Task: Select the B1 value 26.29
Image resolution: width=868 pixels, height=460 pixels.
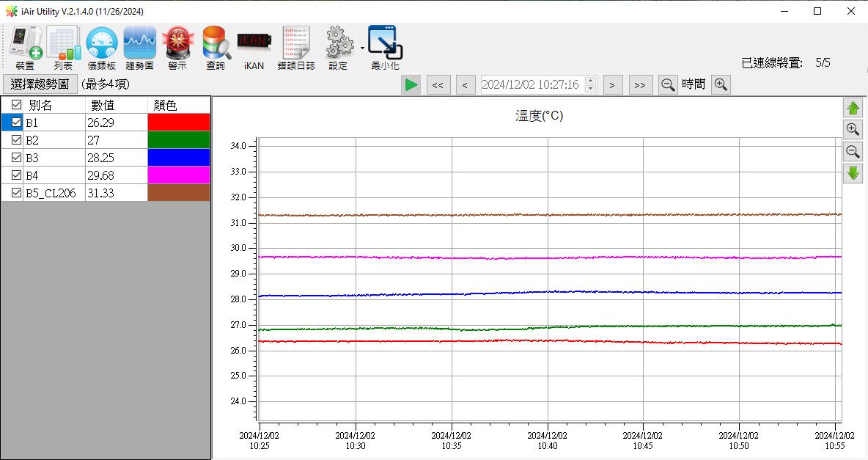Action: (117, 123)
